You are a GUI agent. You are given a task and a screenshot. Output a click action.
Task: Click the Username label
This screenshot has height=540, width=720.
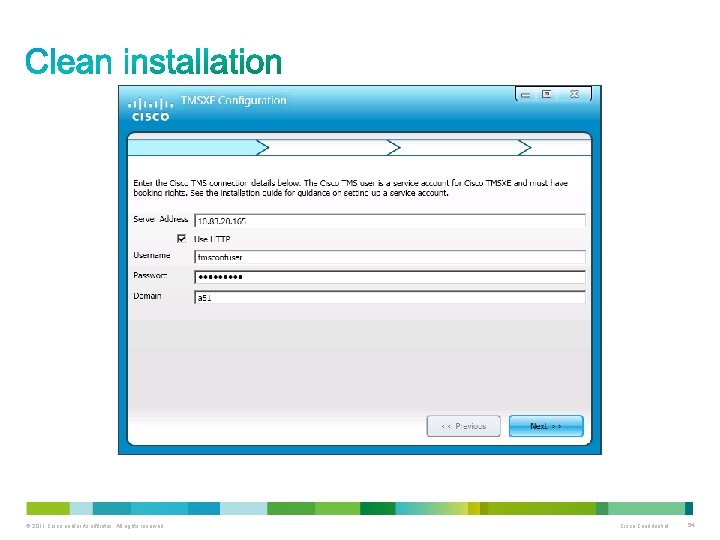(x=152, y=255)
